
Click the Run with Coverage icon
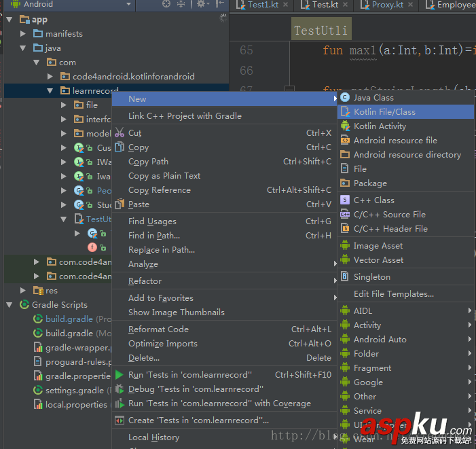tap(120, 403)
